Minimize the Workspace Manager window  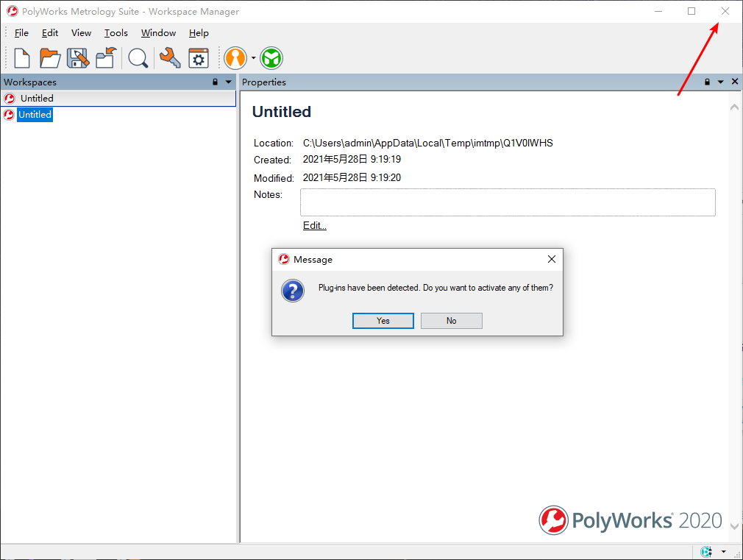[x=658, y=11]
